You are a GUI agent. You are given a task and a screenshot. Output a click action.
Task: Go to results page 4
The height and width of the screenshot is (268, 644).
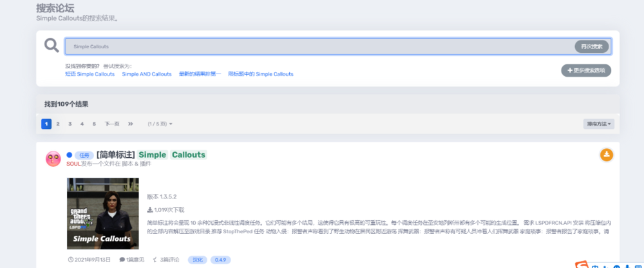pos(82,124)
